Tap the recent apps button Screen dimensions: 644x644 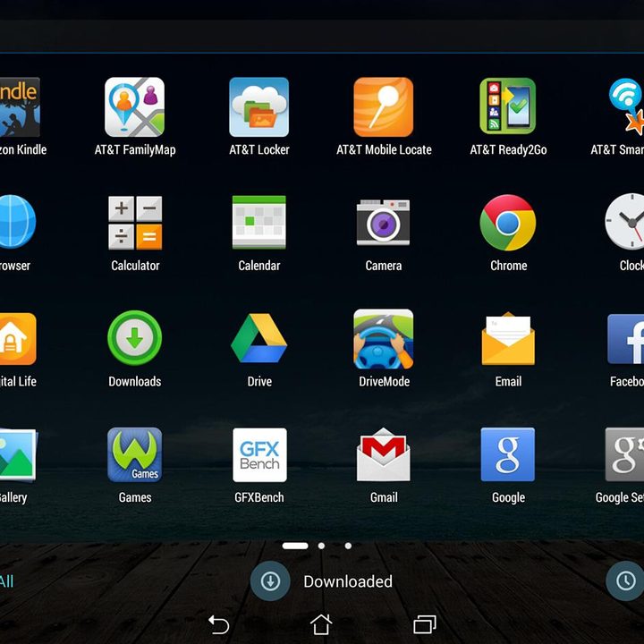(425, 624)
